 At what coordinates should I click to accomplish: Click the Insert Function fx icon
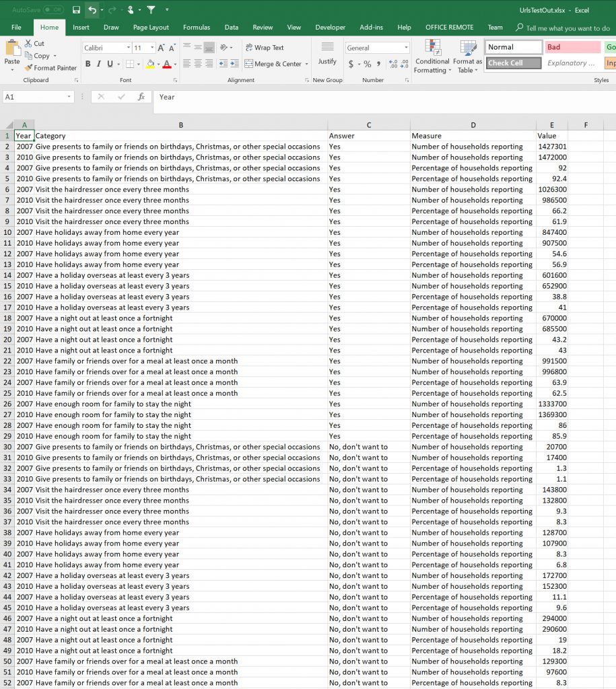[x=141, y=97]
